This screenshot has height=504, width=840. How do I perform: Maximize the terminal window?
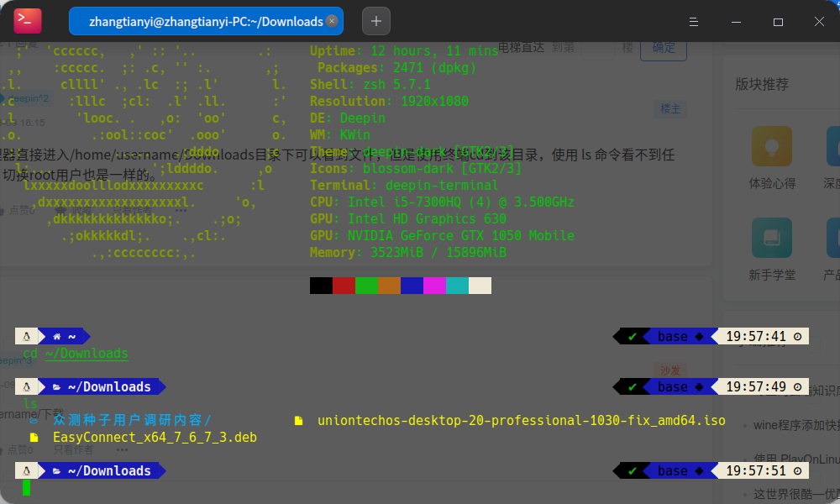[778, 22]
